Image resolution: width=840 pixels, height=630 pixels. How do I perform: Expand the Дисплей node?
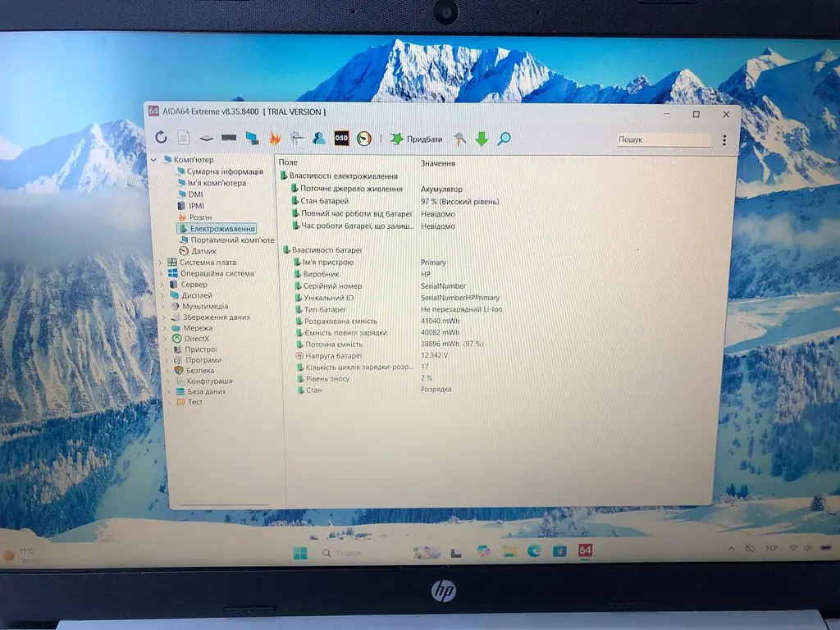[163, 295]
